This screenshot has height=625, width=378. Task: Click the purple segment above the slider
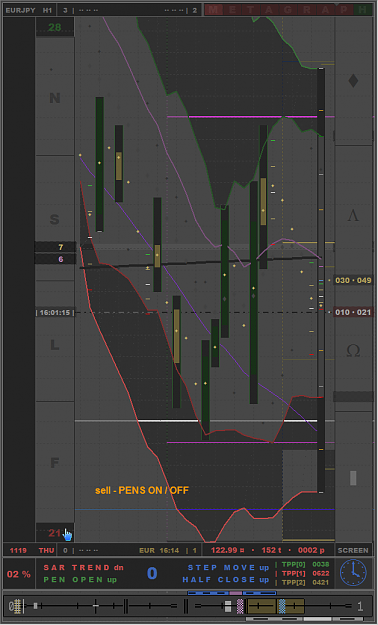[x=236, y=593]
